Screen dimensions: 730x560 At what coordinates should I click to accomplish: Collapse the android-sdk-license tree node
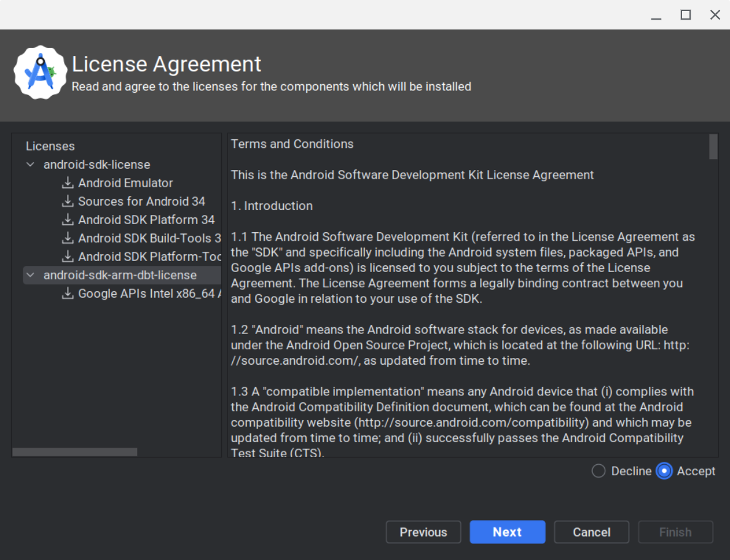tap(31, 164)
